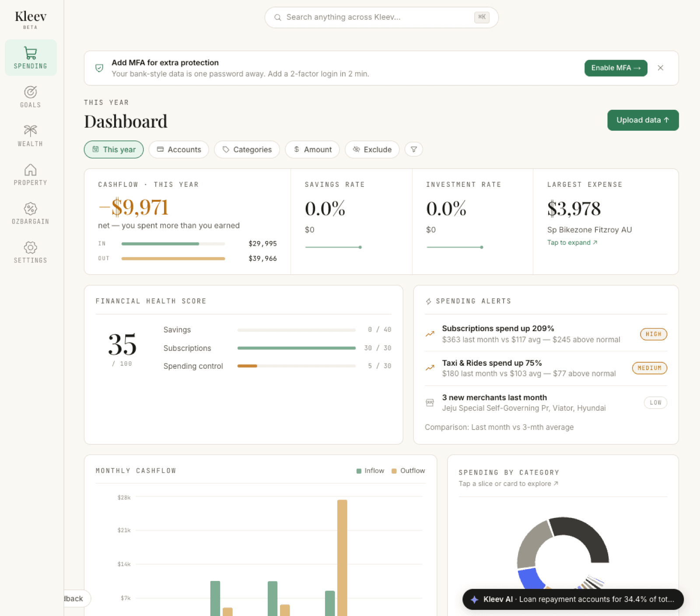
Task: Click the $39,966 outflow amount
Action: (262, 259)
